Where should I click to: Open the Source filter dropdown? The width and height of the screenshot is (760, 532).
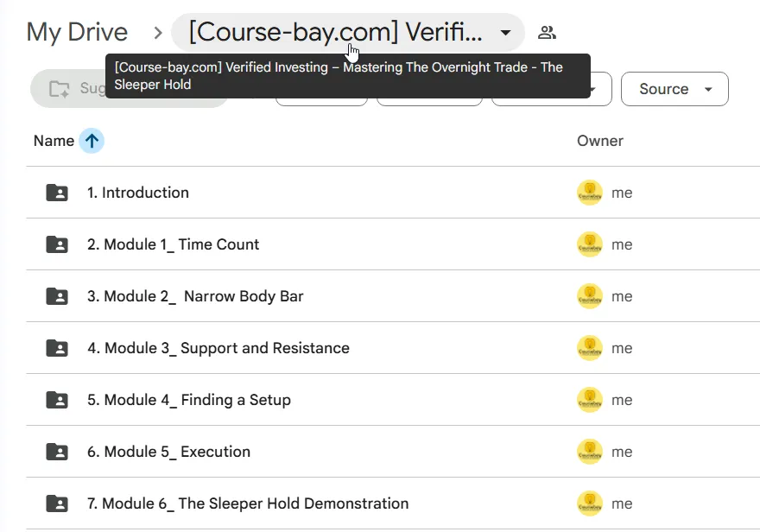(x=674, y=89)
